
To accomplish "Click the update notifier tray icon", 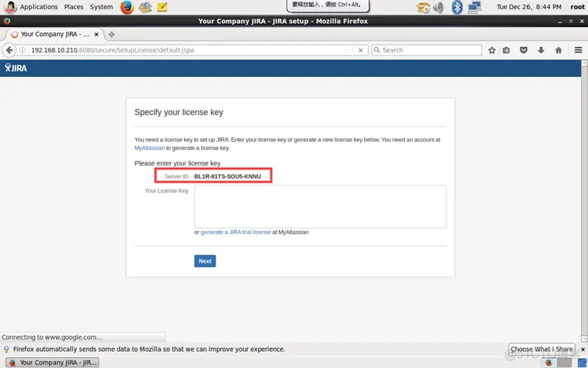I will [x=423, y=7].
